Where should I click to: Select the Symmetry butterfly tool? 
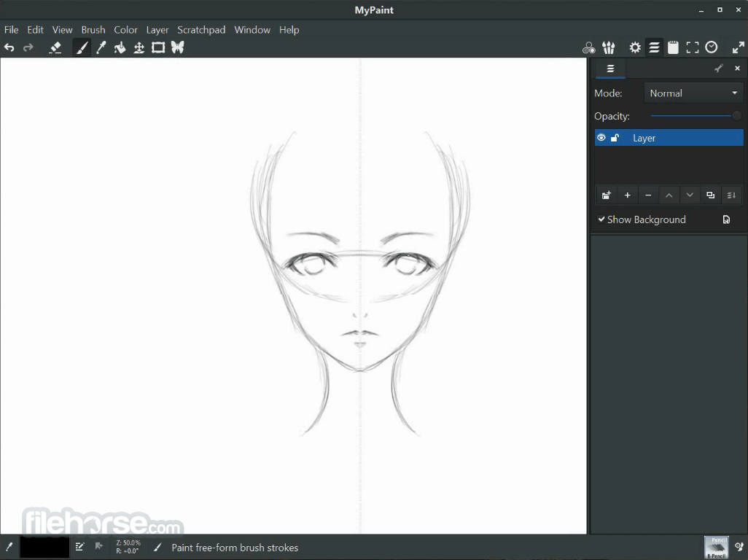pyautogui.click(x=177, y=47)
